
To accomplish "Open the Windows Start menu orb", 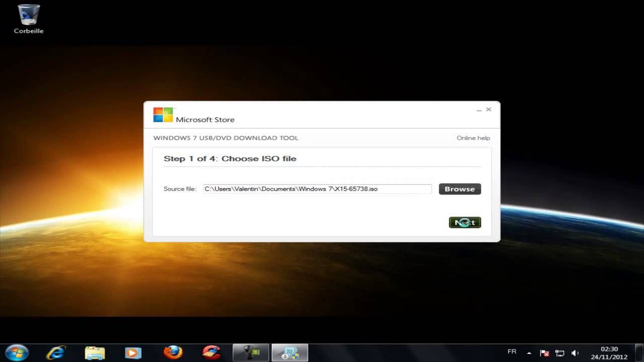I will 17,352.
